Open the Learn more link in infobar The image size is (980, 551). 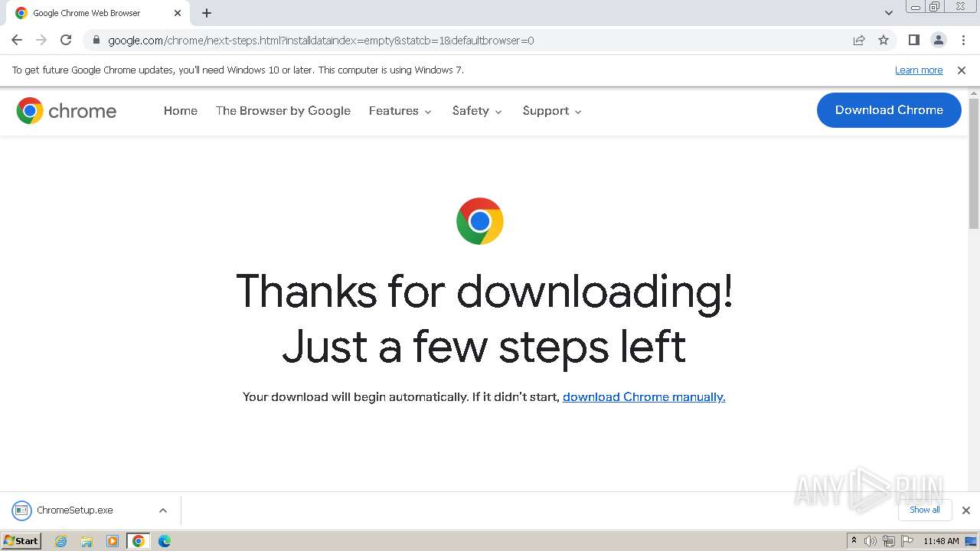(919, 70)
